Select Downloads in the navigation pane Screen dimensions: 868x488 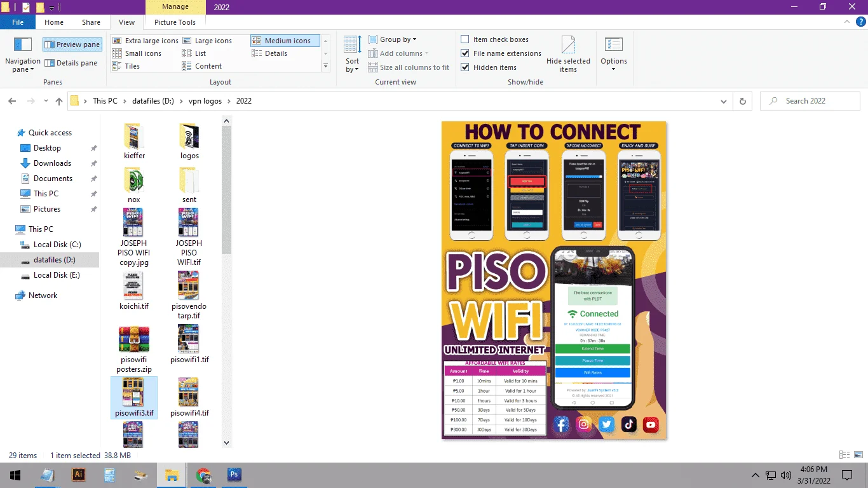[x=52, y=163]
